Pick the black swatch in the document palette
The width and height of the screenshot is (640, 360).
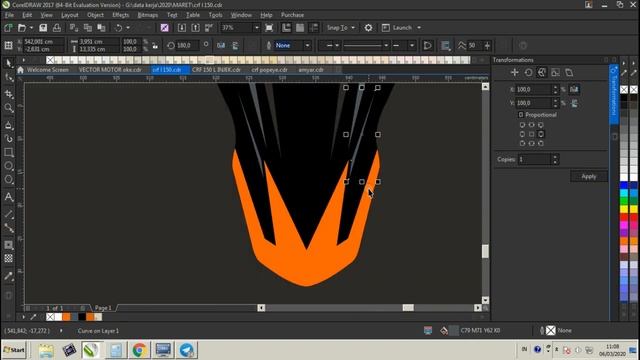click(82, 317)
